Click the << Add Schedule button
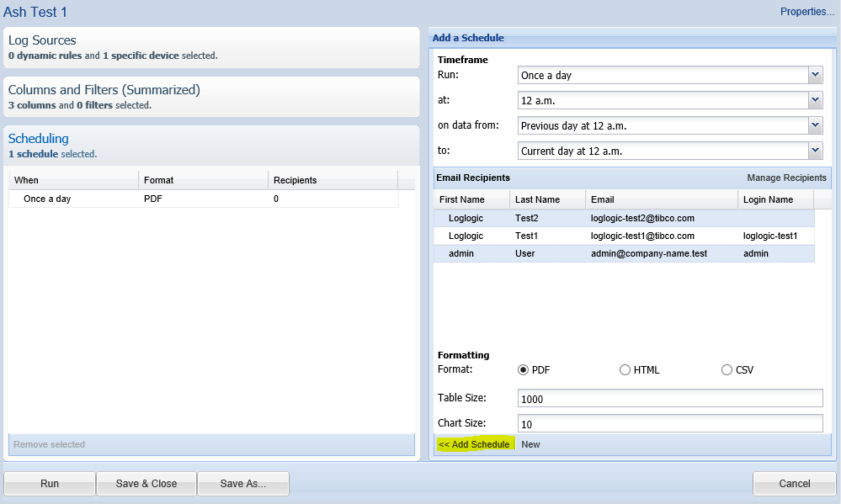This screenshot has width=841, height=504. (474, 444)
